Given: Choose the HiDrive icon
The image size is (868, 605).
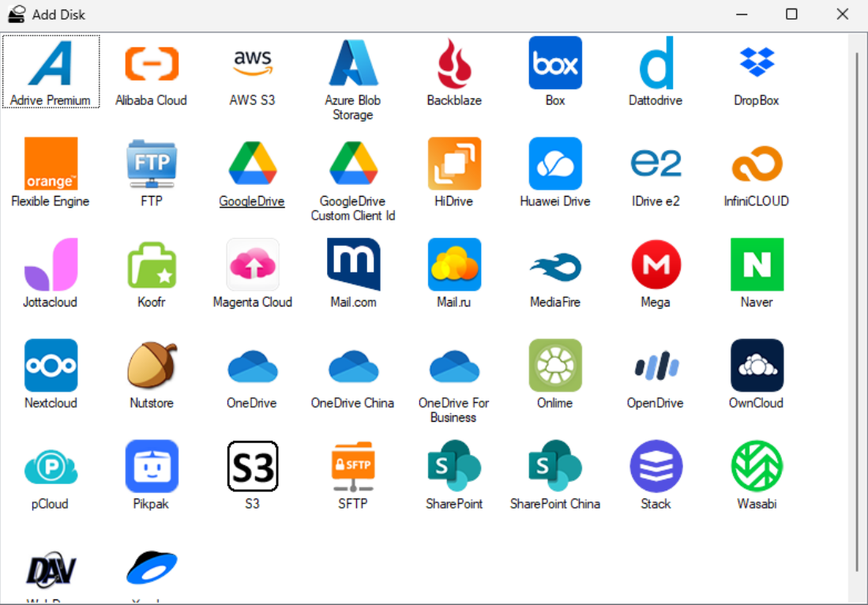Looking at the screenshot, I should coord(454,163).
